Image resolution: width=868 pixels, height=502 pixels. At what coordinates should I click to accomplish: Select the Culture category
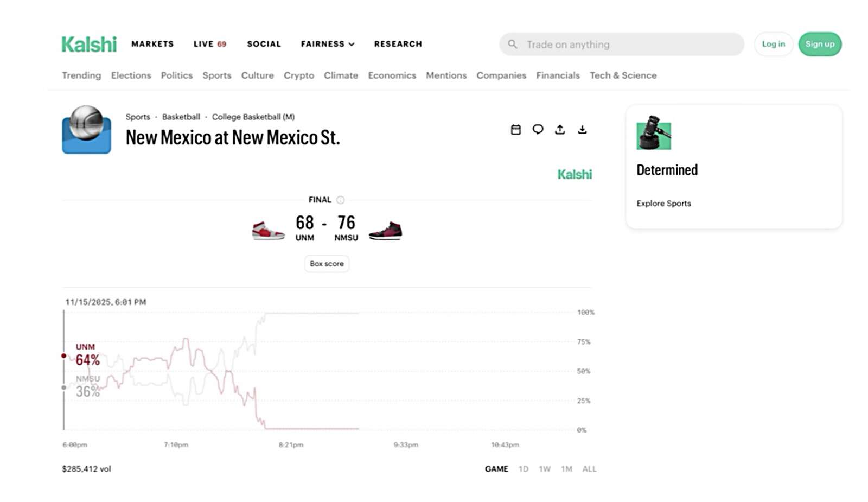(258, 75)
